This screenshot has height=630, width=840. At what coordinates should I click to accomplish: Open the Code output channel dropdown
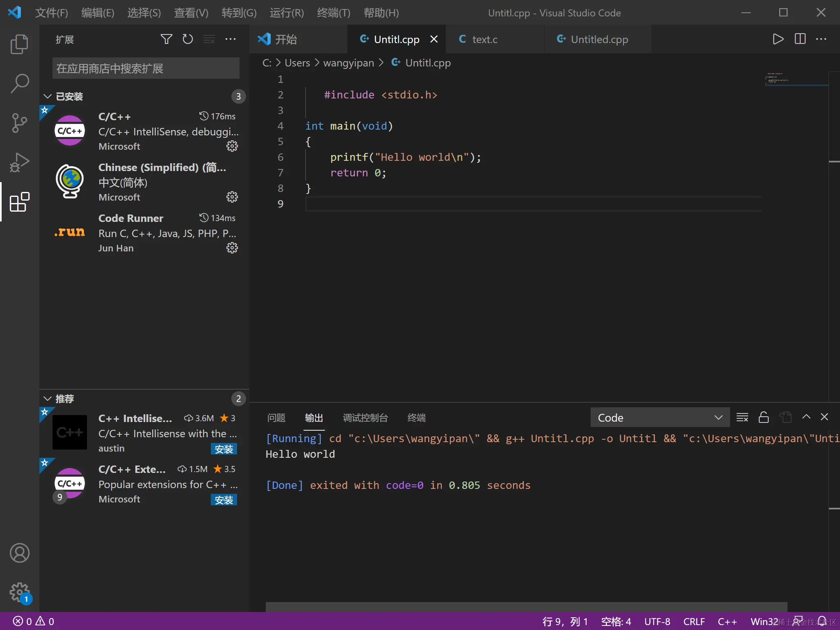[660, 418]
